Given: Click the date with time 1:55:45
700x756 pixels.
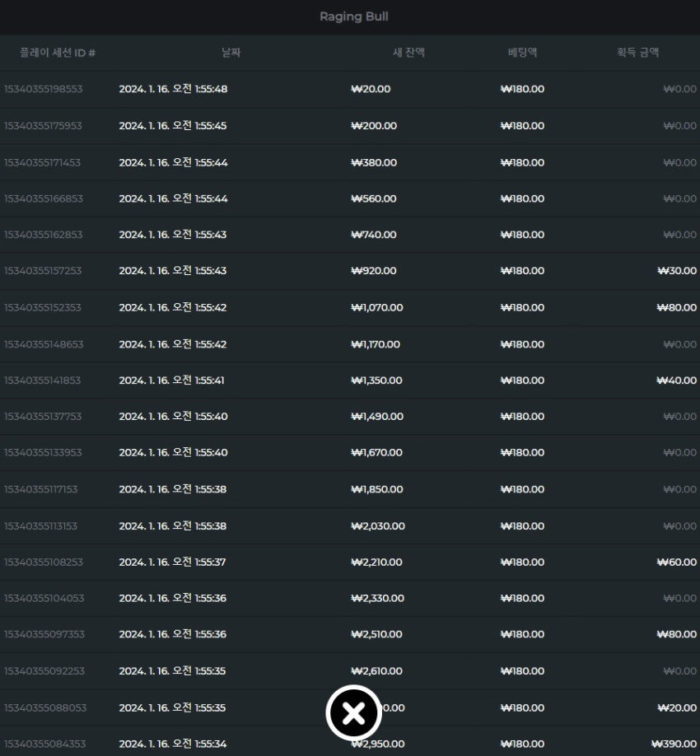Looking at the screenshot, I should click(x=173, y=126).
